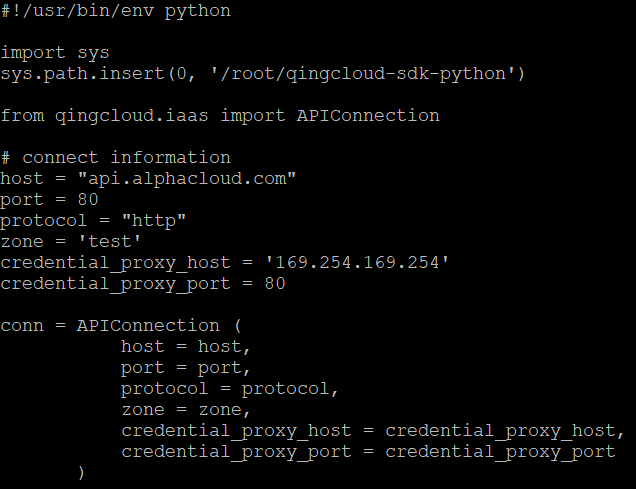Click on 'APIConnection' in the import statement
Viewport: 636px width, 489px height.
click(x=368, y=116)
